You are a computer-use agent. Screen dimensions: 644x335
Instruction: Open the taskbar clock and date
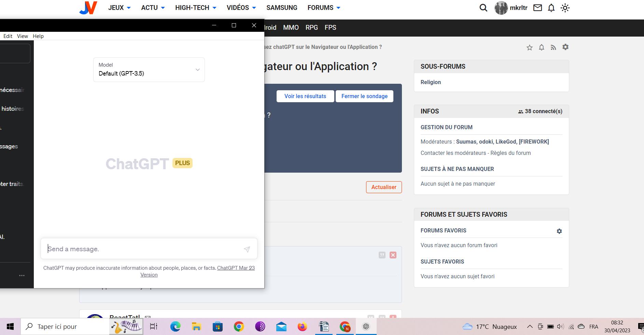(x=617, y=326)
